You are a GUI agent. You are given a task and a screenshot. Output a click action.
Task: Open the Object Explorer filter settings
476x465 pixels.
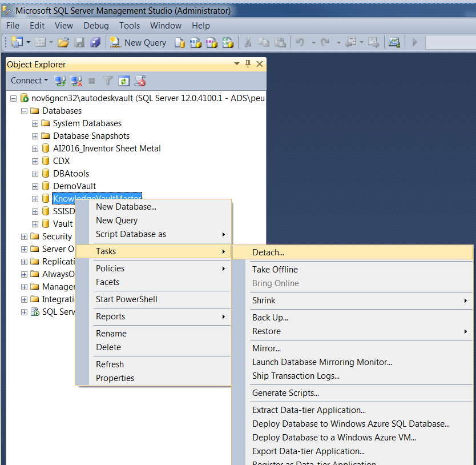[107, 81]
